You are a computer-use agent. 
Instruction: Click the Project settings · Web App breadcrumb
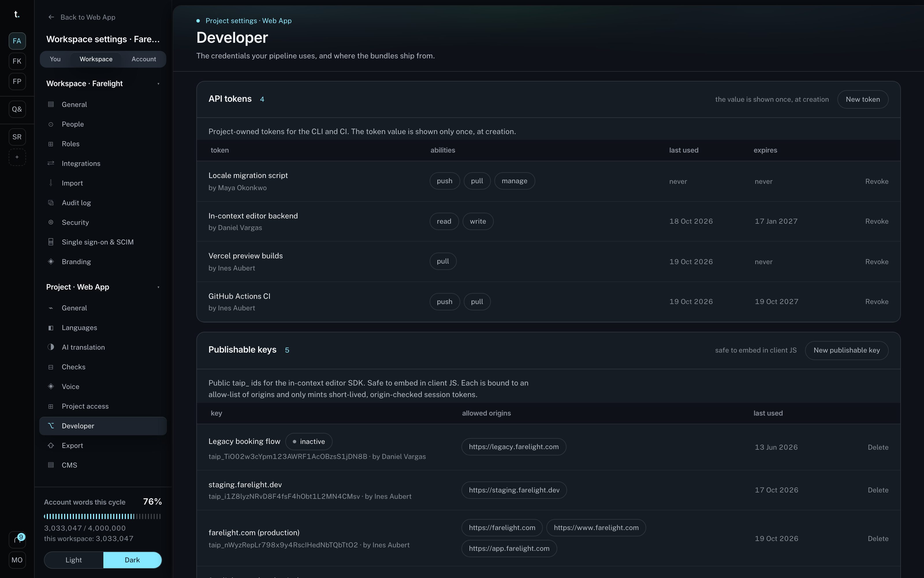pos(249,21)
